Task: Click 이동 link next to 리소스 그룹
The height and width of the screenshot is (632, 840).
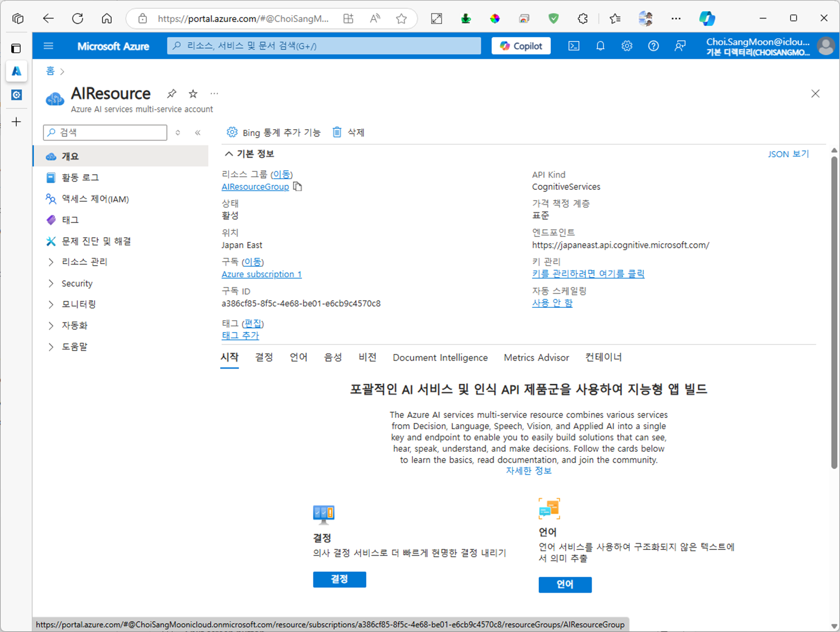Action: 281,174
